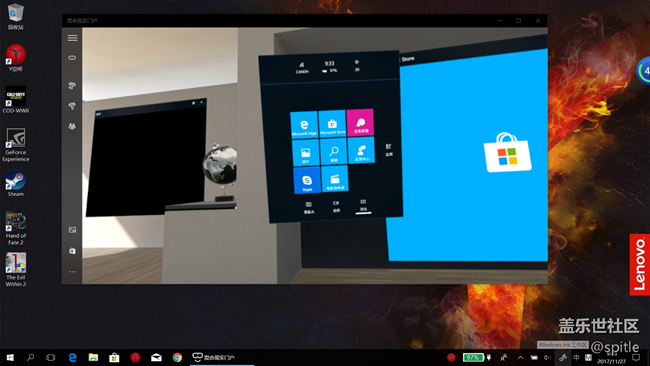Switch the Chinese input mode indicator
650x366 pixels.
point(576,357)
